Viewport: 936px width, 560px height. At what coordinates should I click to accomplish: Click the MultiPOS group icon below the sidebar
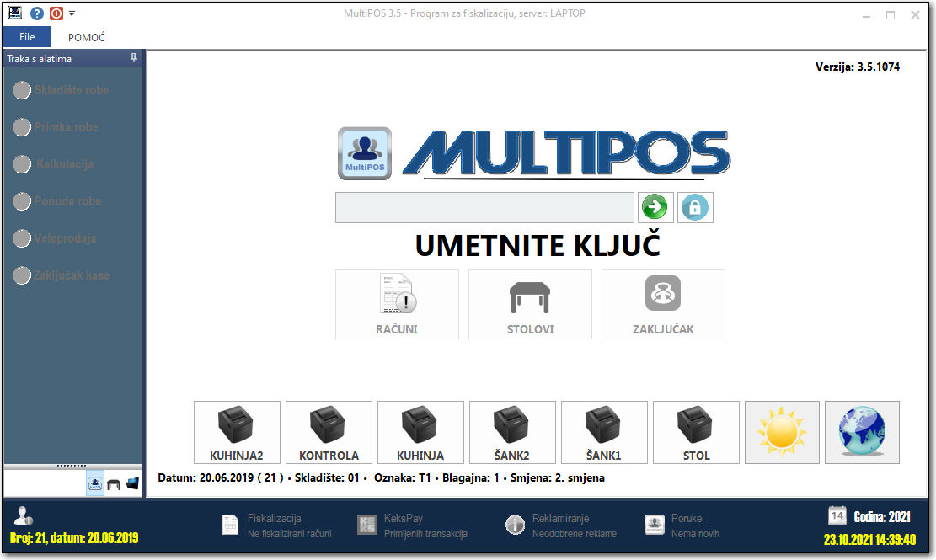(95, 483)
